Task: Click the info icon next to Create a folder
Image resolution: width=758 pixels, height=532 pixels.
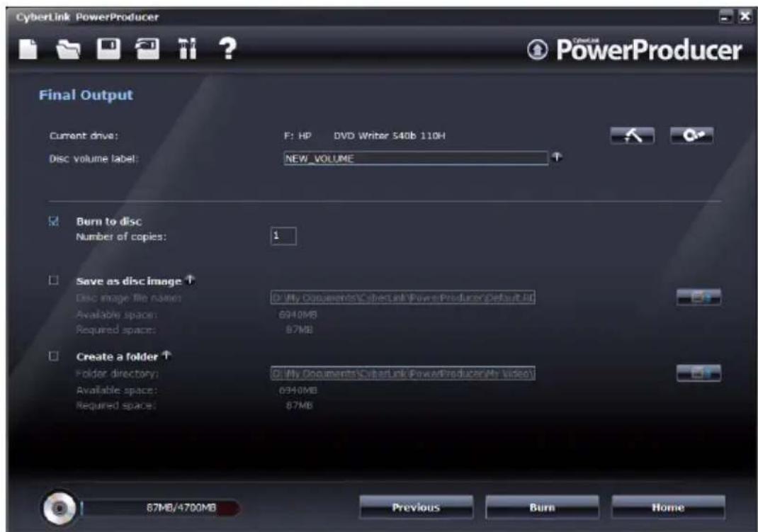Action: 166,355
